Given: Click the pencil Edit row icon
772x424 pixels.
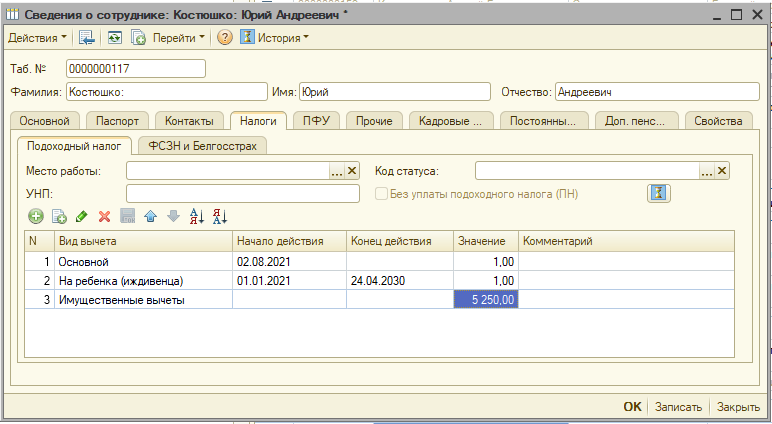Looking at the screenshot, I should pyautogui.click(x=82, y=216).
